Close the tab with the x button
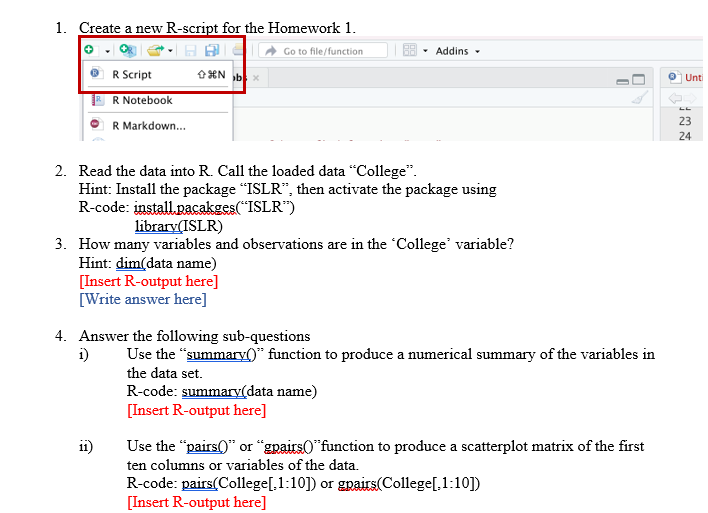Image resolution: width=708 pixels, height=513 pixels. (256, 78)
